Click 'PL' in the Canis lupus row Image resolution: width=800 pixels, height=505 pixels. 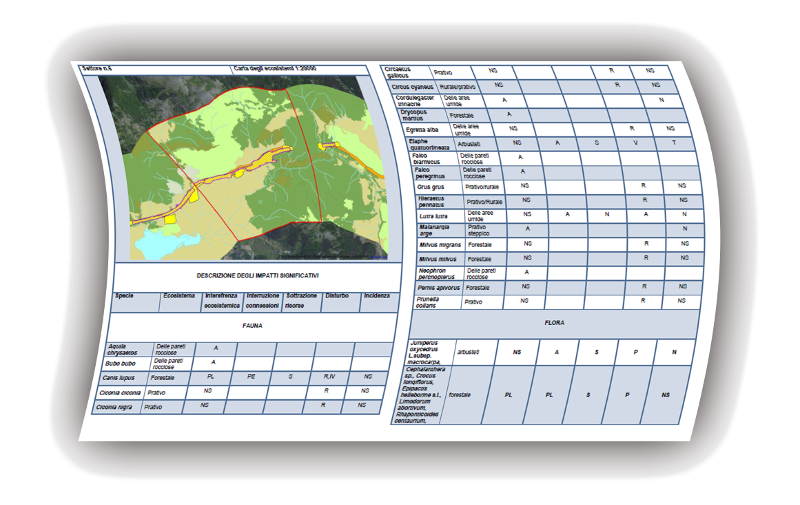[210, 377]
